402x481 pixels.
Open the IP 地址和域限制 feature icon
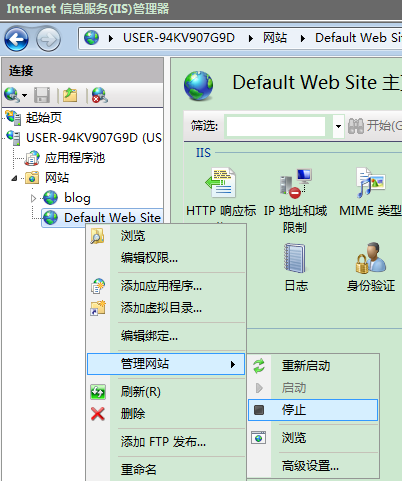point(296,183)
